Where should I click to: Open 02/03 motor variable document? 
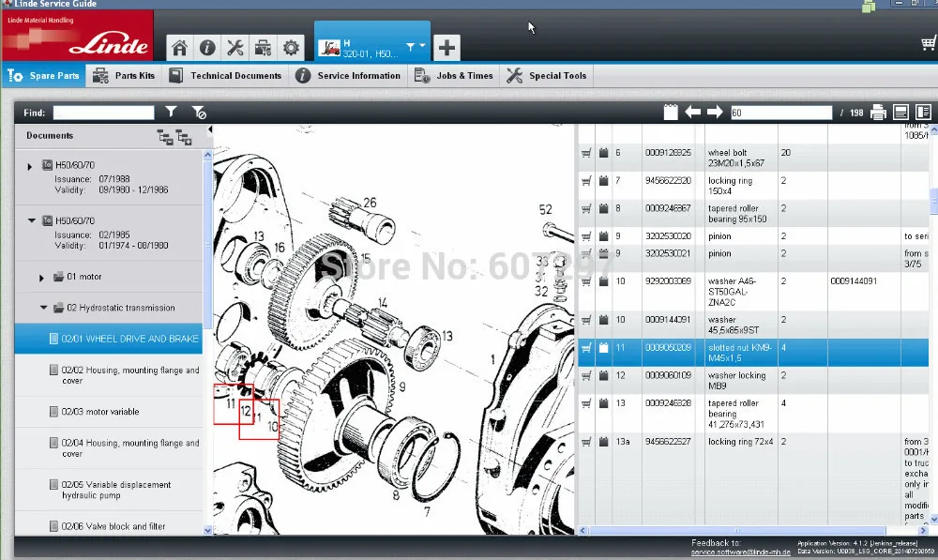109,412
